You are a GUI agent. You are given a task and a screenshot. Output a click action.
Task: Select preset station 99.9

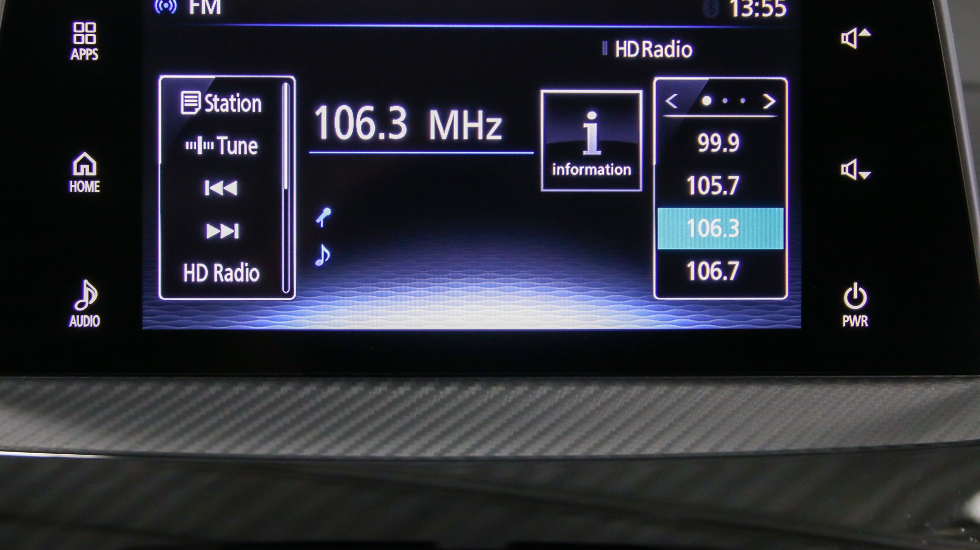(718, 143)
